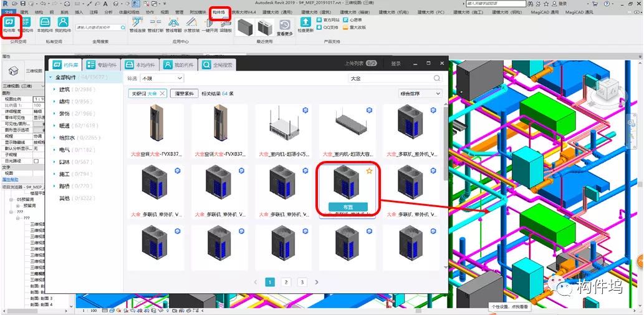Viewport: 644px width, 315px height.
Task: Select second recently used component thumbnail
Action: 266,27
